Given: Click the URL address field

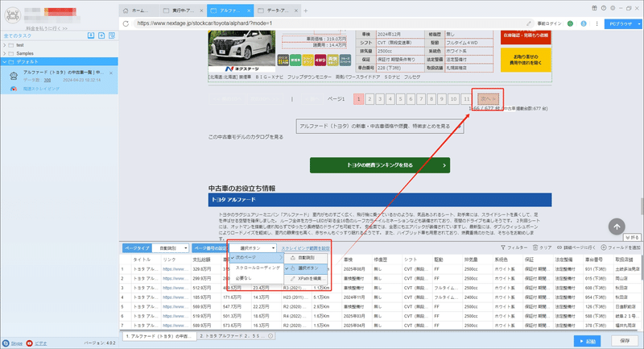Looking at the screenshot, I should coord(328,23).
